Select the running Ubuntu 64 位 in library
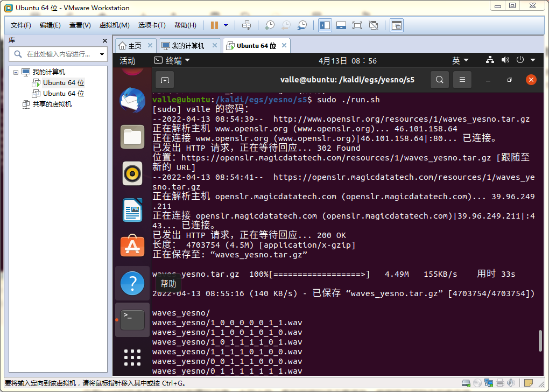The height and width of the screenshot is (392, 549). 58,83
